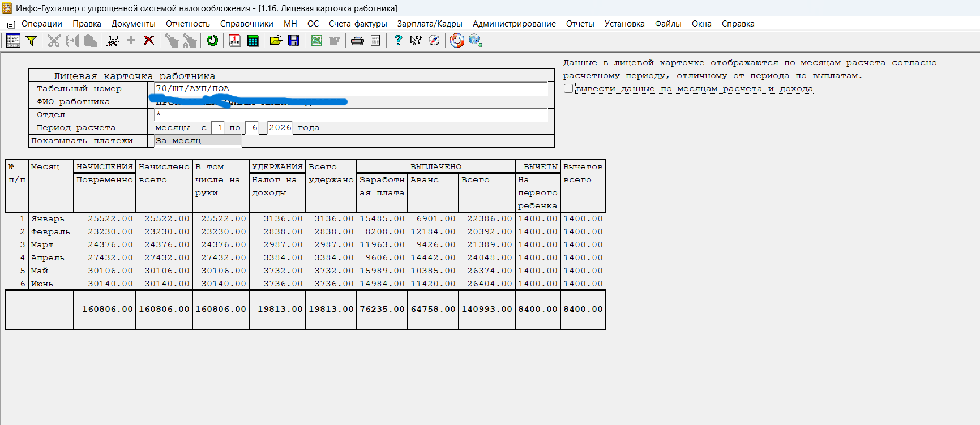Select the Апрель row in the table
The height and width of the screenshot is (425, 980).
[x=306, y=257]
